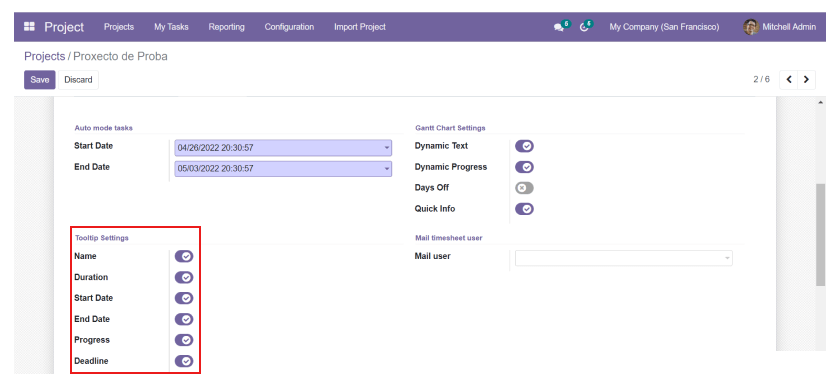Click Mitchell Admin avatar picture
The height and width of the screenshot is (385, 840).
coord(751,27)
